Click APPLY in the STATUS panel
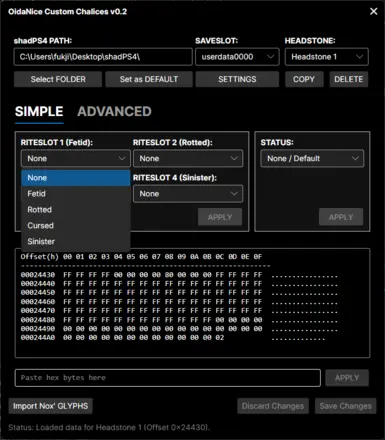Viewport: 385px width, 440px height. pyautogui.click(x=341, y=217)
